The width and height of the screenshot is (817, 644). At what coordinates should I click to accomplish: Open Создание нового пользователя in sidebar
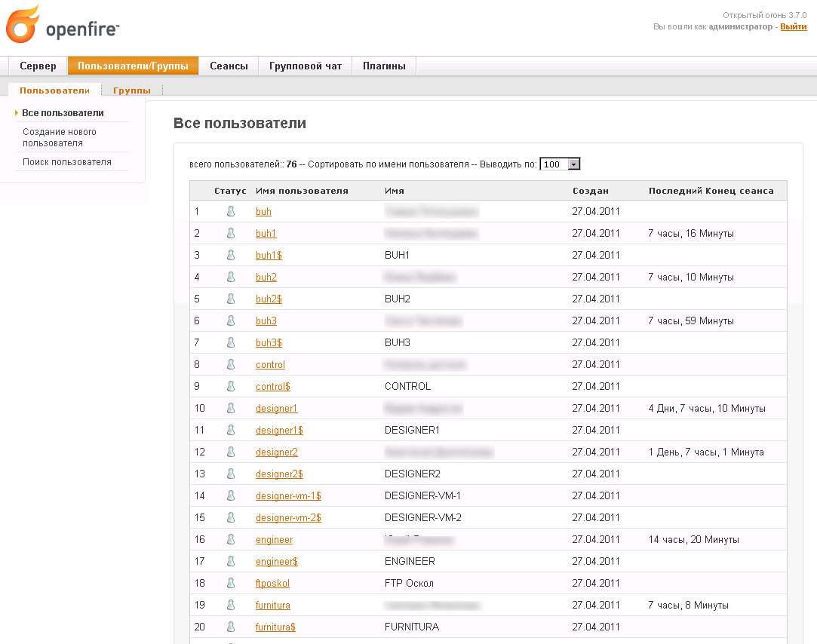coord(60,137)
